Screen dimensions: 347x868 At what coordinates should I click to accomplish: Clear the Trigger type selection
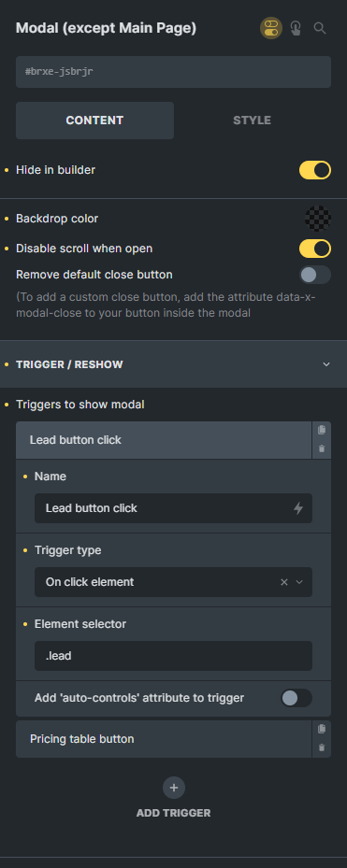(283, 582)
